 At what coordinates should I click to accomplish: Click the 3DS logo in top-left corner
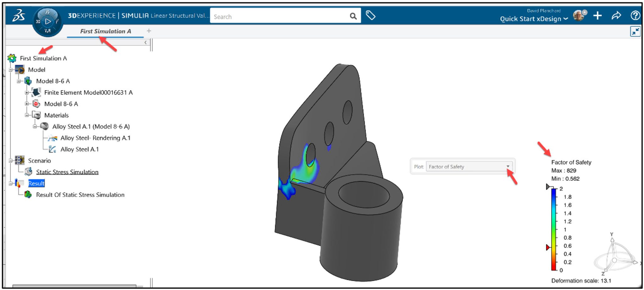[18, 15]
